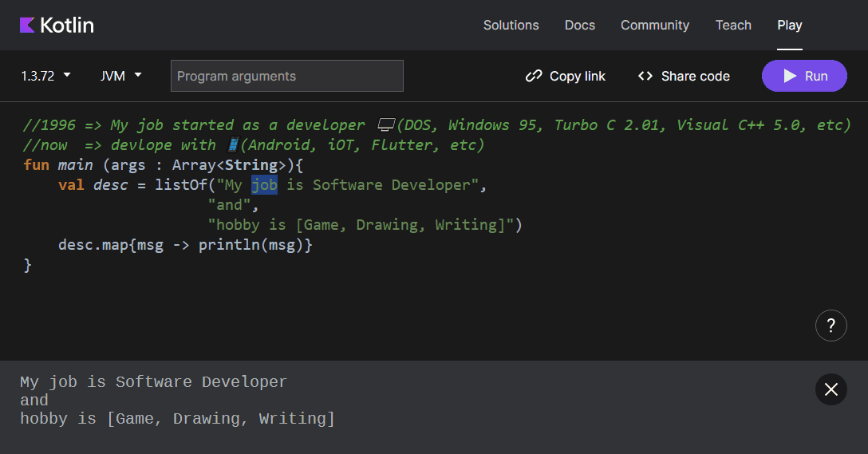Open the JVM target platform dropdown
Screen dimensions: 868x454
[120, 76]
